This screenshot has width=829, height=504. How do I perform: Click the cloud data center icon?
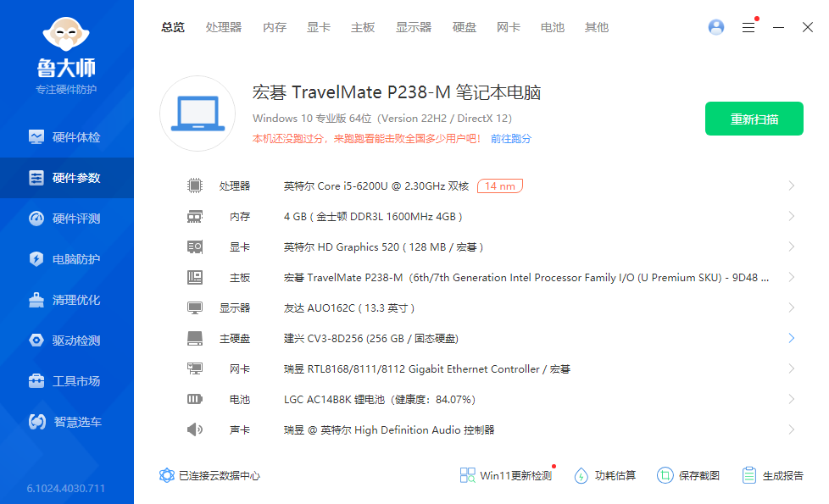pos(166,475)
